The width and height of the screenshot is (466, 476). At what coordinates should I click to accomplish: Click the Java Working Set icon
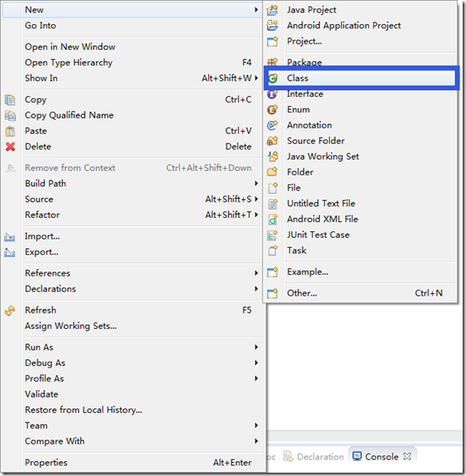coord(272,157)
